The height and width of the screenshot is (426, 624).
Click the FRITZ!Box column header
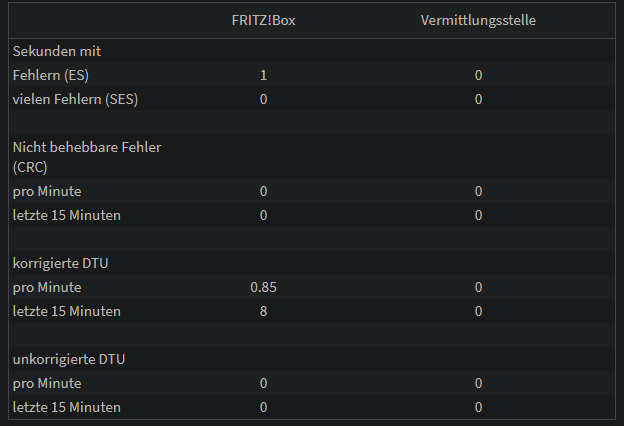click(263, 20)
